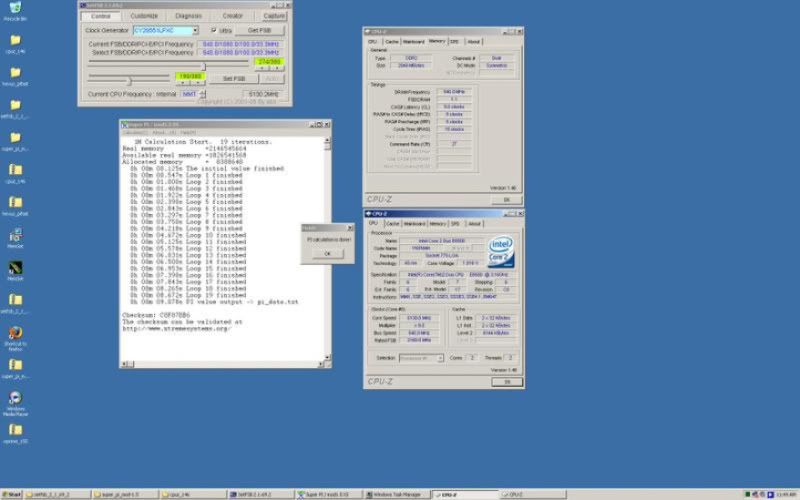Switch to Super PI mod1.5 XS taskbar button
The height and width of the screenshot is (500, 800).
pos(329,494)
